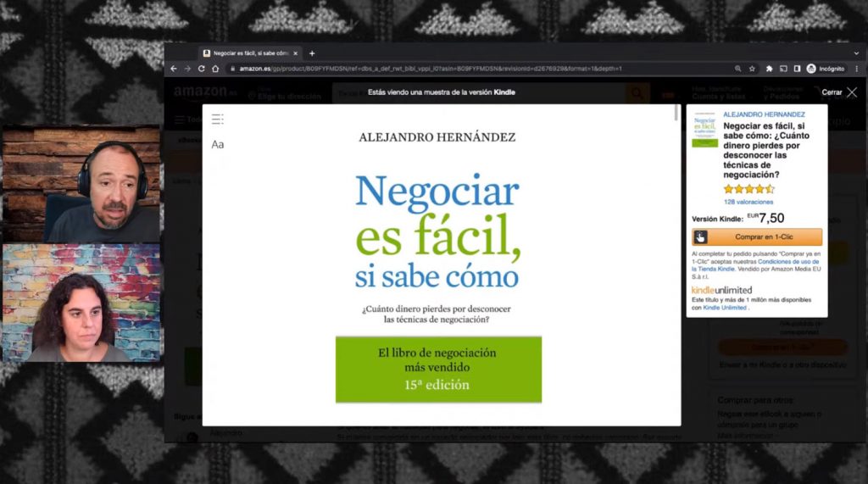Reload the Amazon page
Image resolution: width=868 pixels, height=484 pixels.
tap(202, 69)
